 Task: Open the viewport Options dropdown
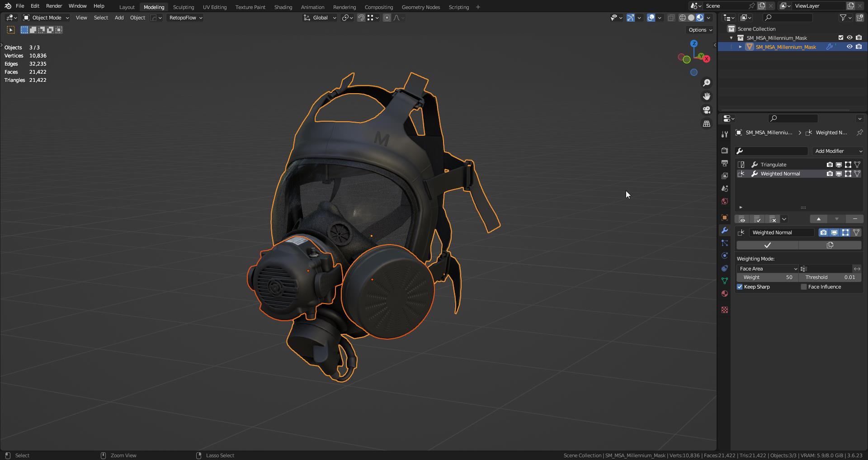pos(700,30)
